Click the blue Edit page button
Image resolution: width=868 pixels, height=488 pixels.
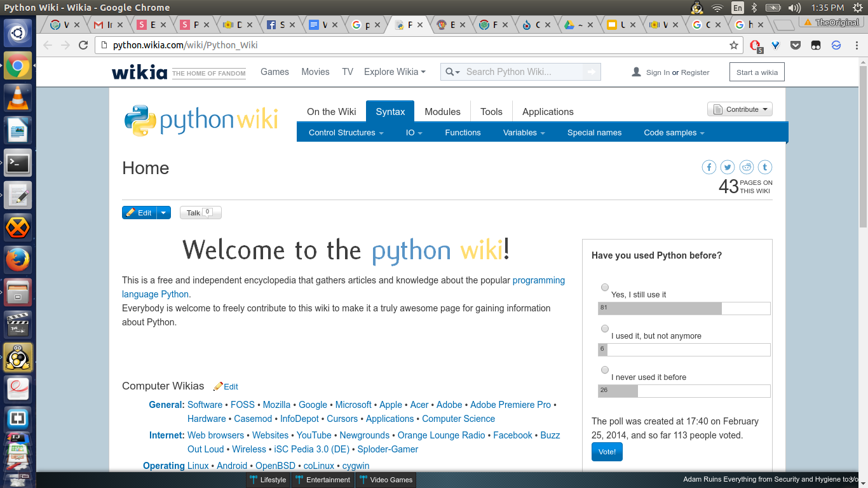139,213
